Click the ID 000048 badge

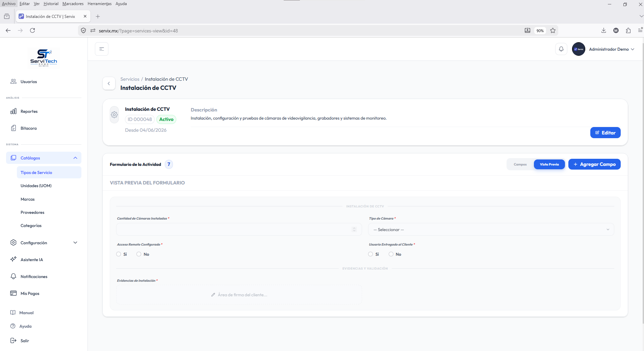140,119
